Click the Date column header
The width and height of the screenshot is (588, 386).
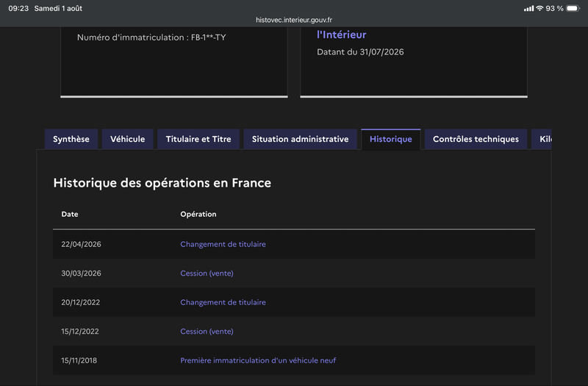(70, 214)
